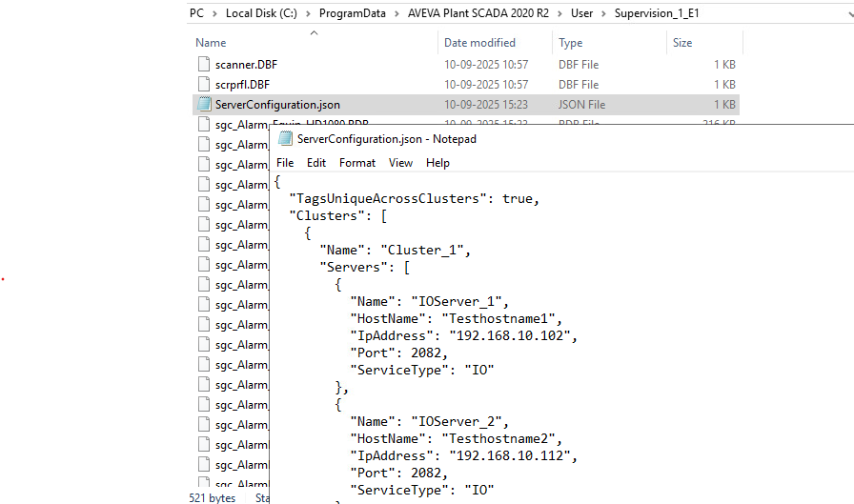Expand chevron after Local Disk (C:)
Image resolution: width=854 pixels, height=504 pixels.
click(308, 13)
